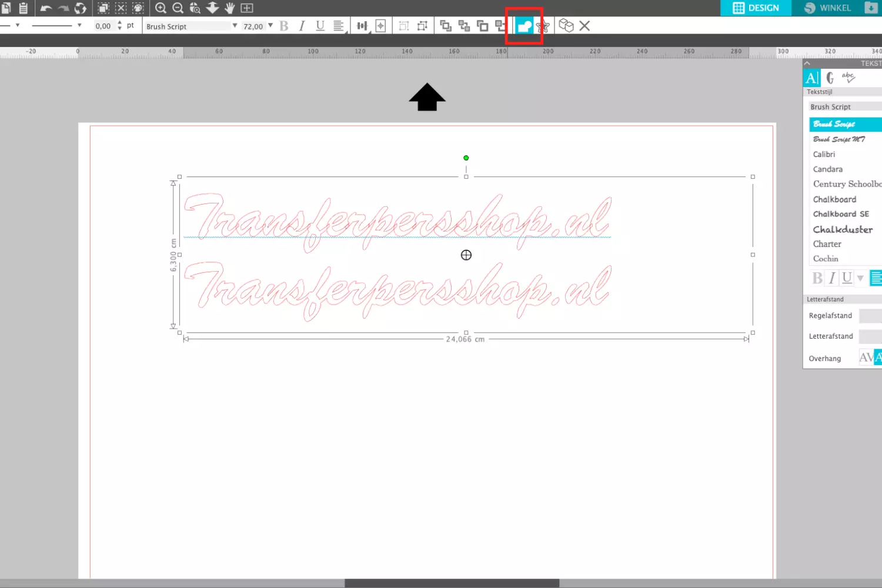Screen dimensions: 882x588
Task: Open the glyphs tab in text panel
Action: tap(830, 78)
